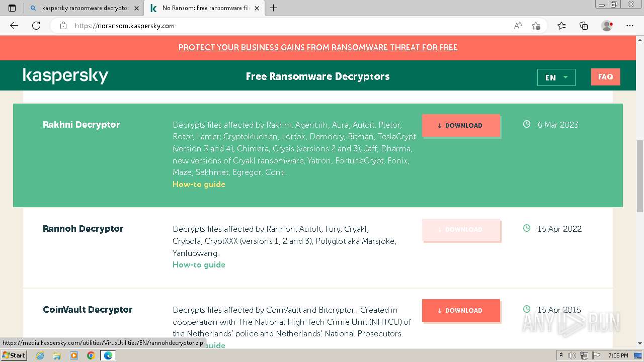This screenshot has height=362, width=644.
Task: Open the FAQ button
Action: coord(605,77)
